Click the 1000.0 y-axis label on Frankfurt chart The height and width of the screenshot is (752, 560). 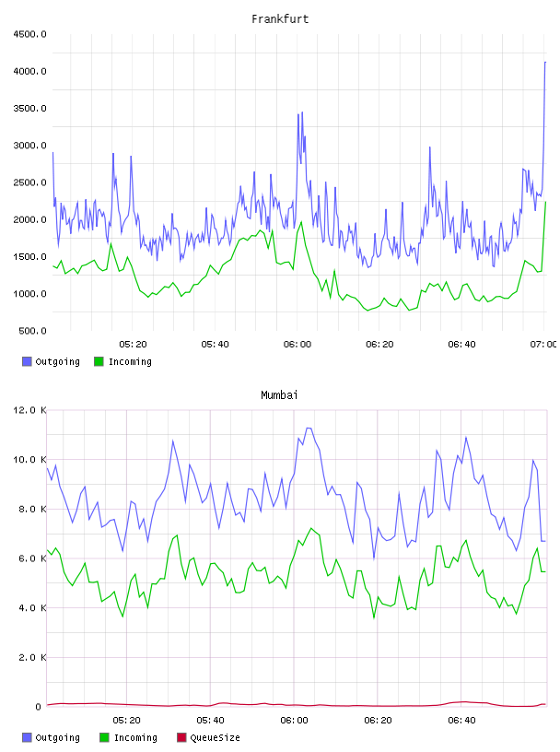coord(29,294)
